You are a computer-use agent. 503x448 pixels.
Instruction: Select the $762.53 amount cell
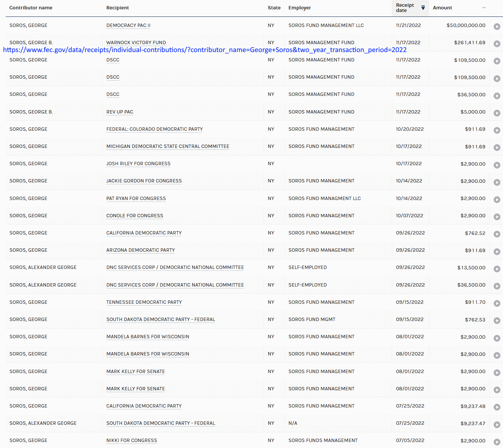coord(475,320)
